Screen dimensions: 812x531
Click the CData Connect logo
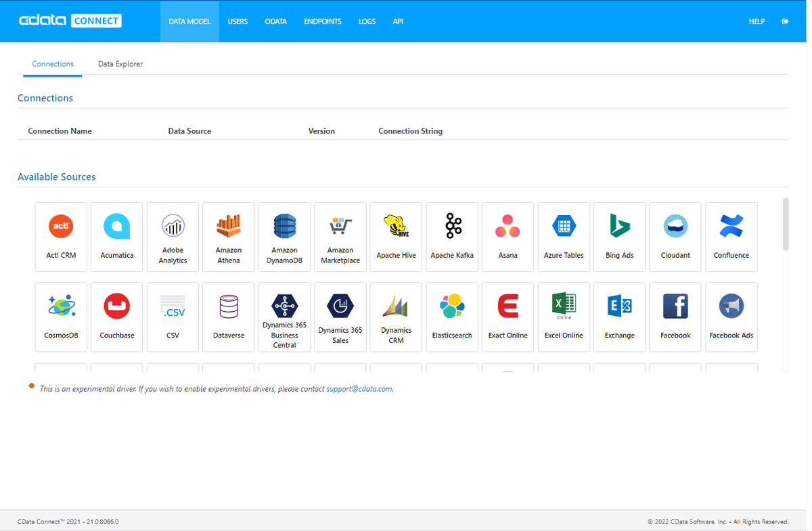[70, 21]
